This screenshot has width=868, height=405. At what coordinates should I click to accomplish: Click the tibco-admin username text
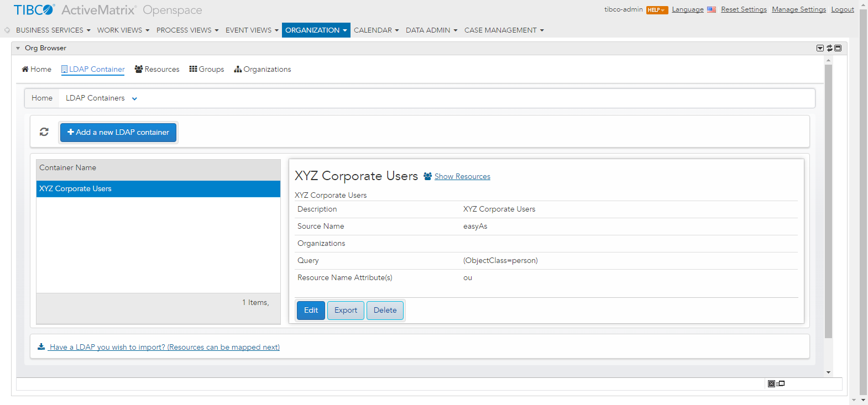coord(624,9)
